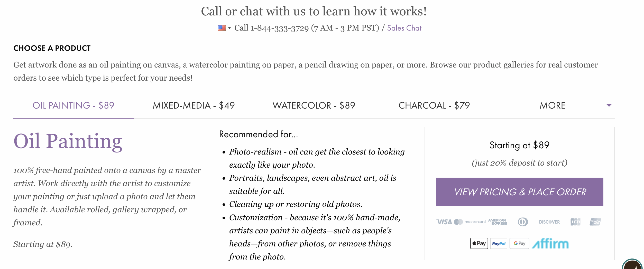Click the Apple Pay payment icon
644x269 pixels.
pos(479,243)
